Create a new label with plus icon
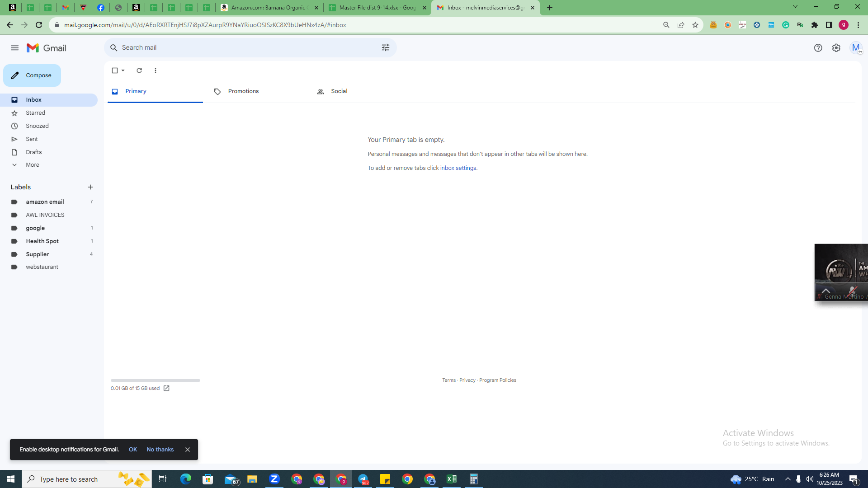This screenshot has height=488, width=868. [x=90, y=187]
